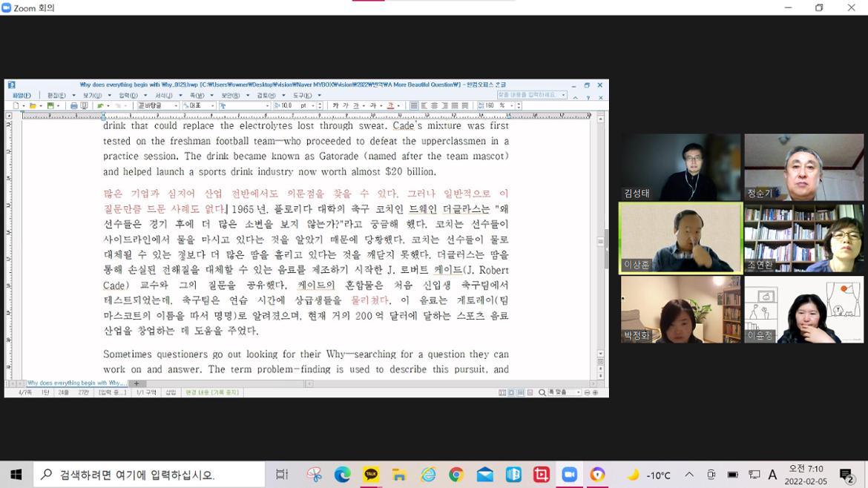Toggle italic text formatting
868x488 pixels.
346,106
